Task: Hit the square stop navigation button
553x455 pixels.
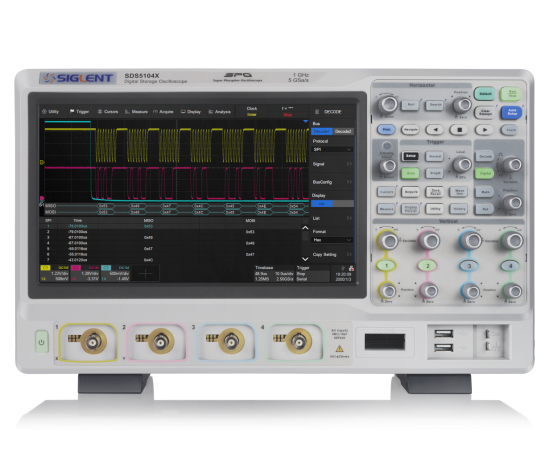Action: [x=459, y=129]
